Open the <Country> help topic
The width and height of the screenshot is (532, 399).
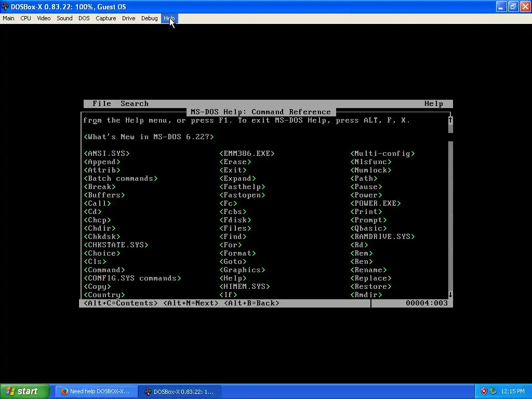point(104,295)
